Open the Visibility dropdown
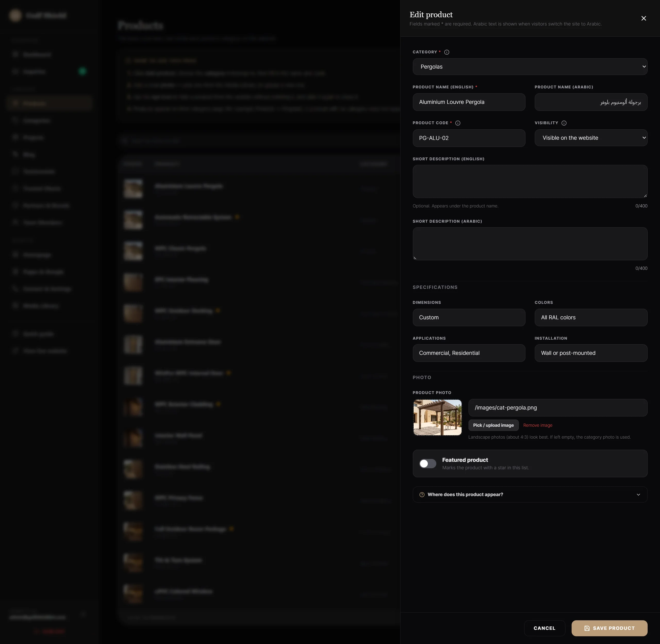 591,138
